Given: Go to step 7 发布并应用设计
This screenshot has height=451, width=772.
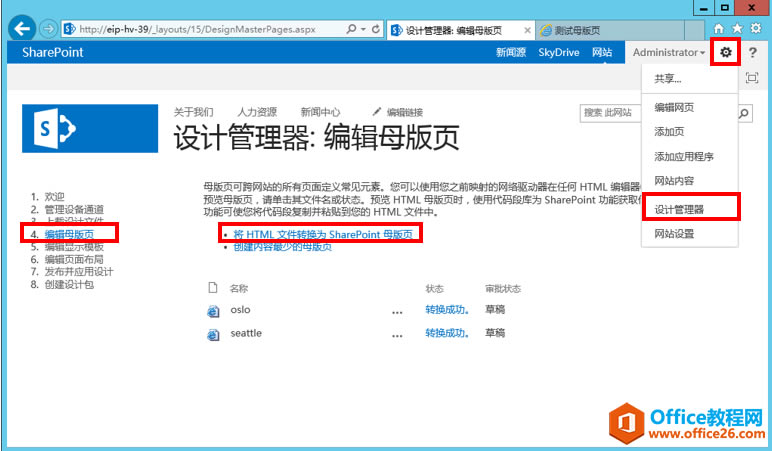Looking at the screenshot, I should click(79, 272).
